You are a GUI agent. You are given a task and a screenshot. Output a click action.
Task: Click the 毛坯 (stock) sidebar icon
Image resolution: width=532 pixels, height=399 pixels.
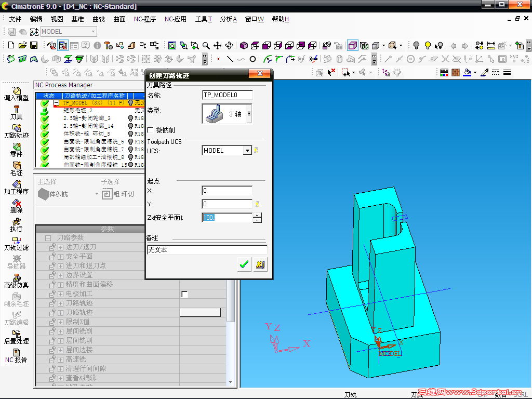tap(16, 169)
